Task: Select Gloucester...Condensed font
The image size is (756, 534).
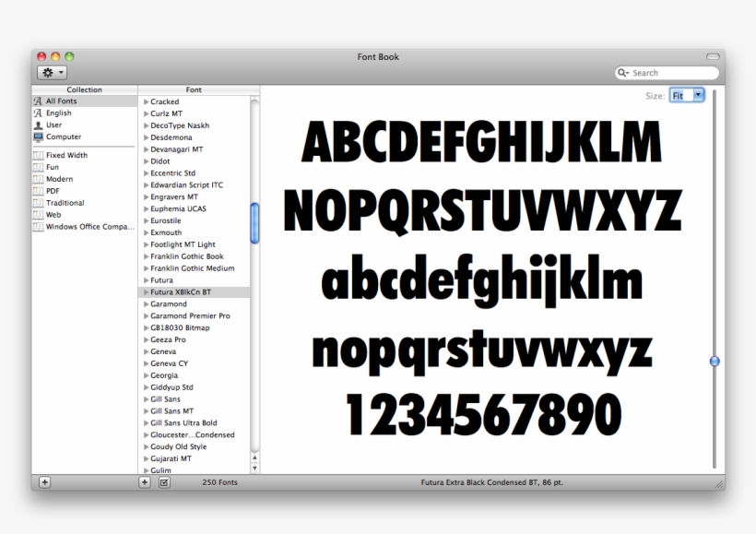Action: 193,434
